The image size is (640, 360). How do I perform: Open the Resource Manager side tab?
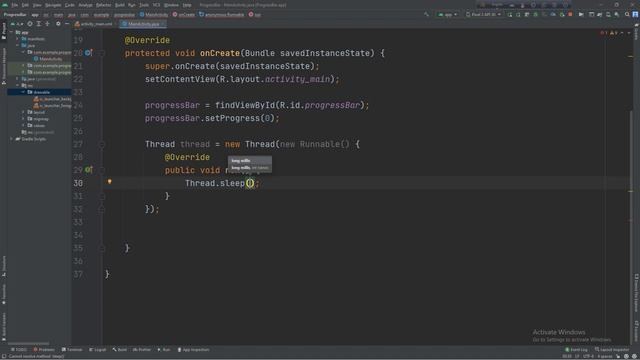pyautogui.click(x=4, y=65)
